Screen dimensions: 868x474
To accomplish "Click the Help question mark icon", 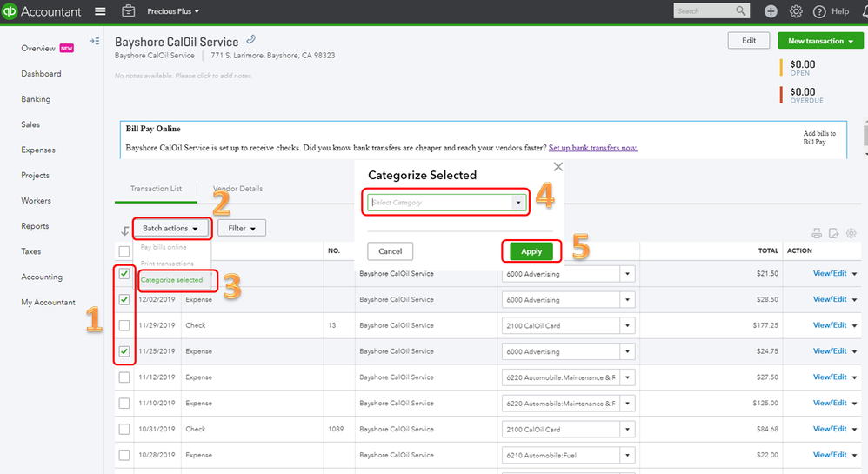I will click(x=819, y=11).
